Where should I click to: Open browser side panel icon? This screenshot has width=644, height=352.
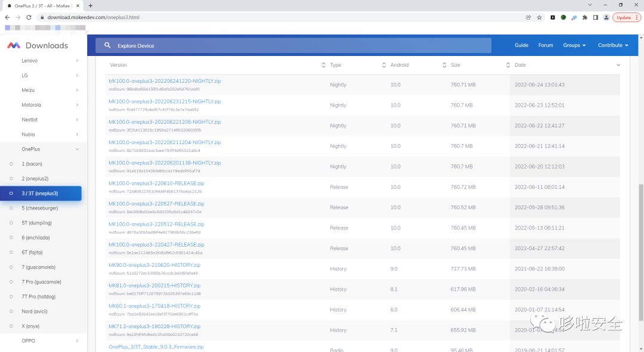point(596,17)
